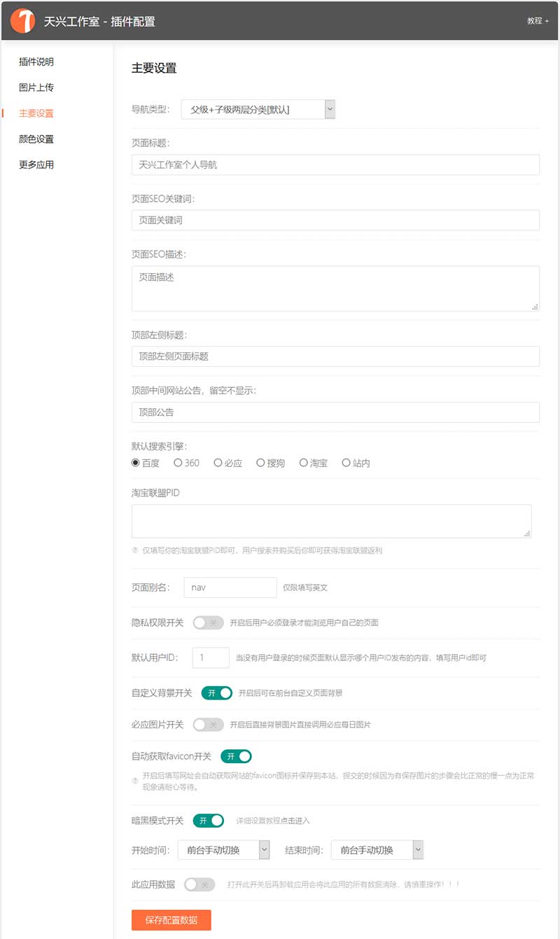560x939 pixels.
Task: Click the 详细设置教程点击进入 link
Action: click(272, 821)
